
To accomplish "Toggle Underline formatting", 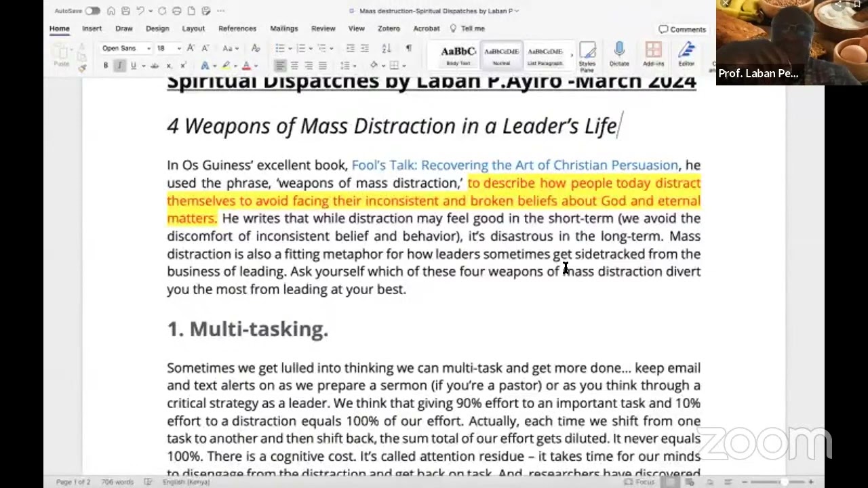I will click(133, 66).
